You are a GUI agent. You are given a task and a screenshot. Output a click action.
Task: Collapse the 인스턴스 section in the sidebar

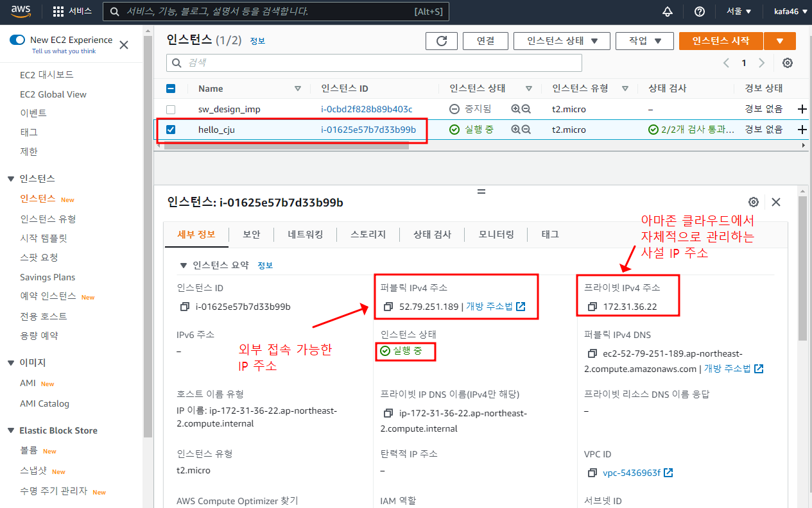pyautogui.click(x=11, y=178)
